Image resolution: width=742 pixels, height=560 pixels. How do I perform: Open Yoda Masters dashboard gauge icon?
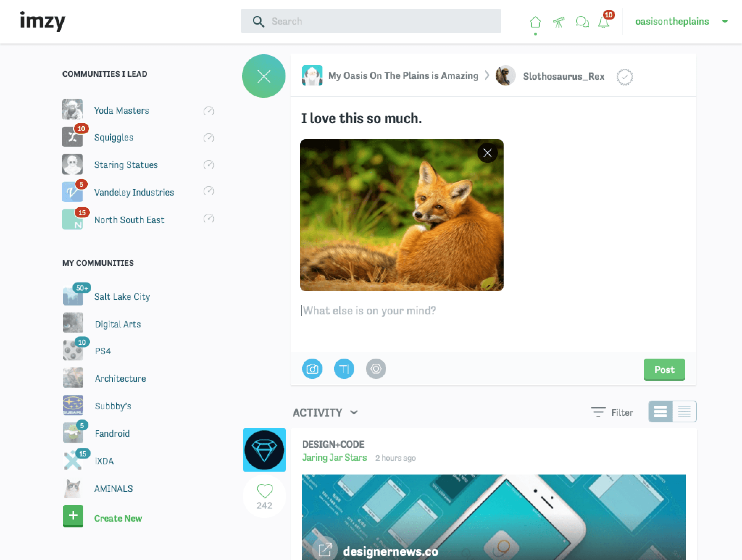(x=209, y=110)
